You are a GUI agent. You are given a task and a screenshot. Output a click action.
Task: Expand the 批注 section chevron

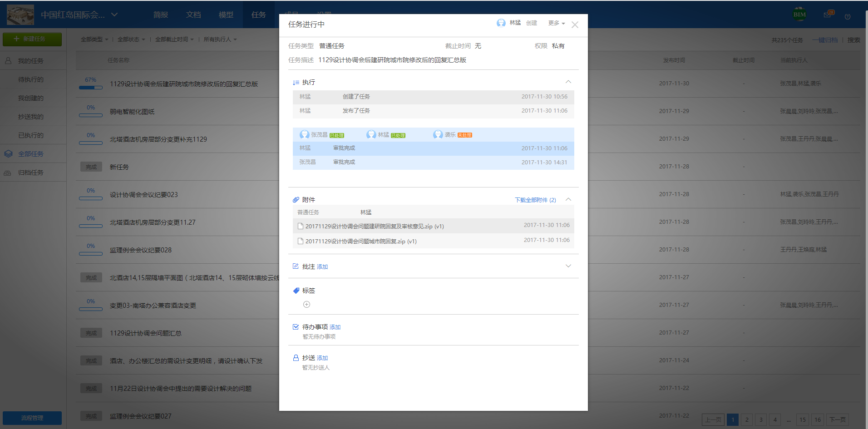(x=568, y=266)
